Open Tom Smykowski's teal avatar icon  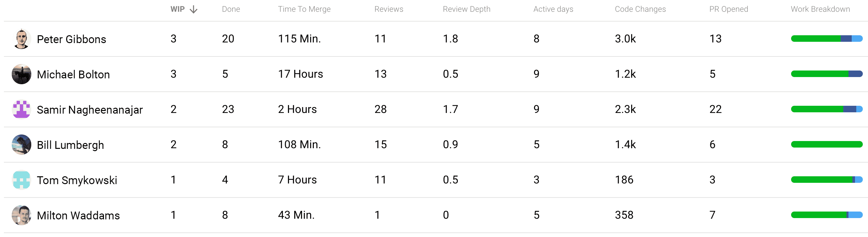[x=22, y=180]
